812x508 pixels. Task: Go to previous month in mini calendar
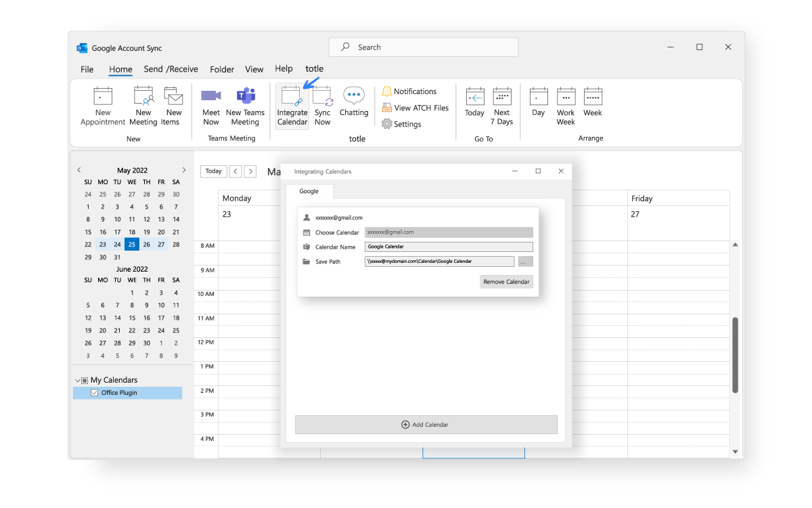[79, 170]
